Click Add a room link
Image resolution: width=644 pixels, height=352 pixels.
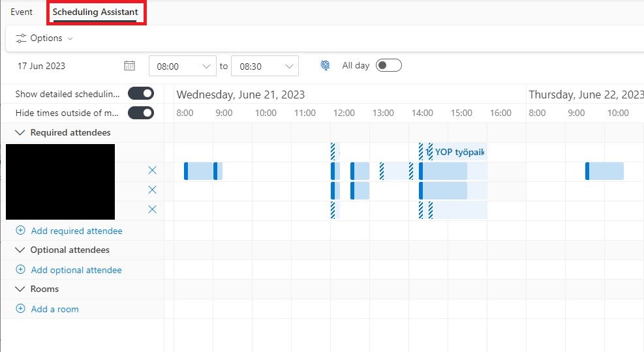click(55, 310)
